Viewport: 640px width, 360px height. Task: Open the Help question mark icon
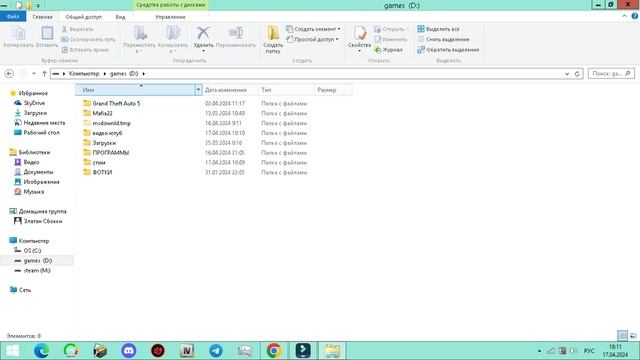point(635,16)
